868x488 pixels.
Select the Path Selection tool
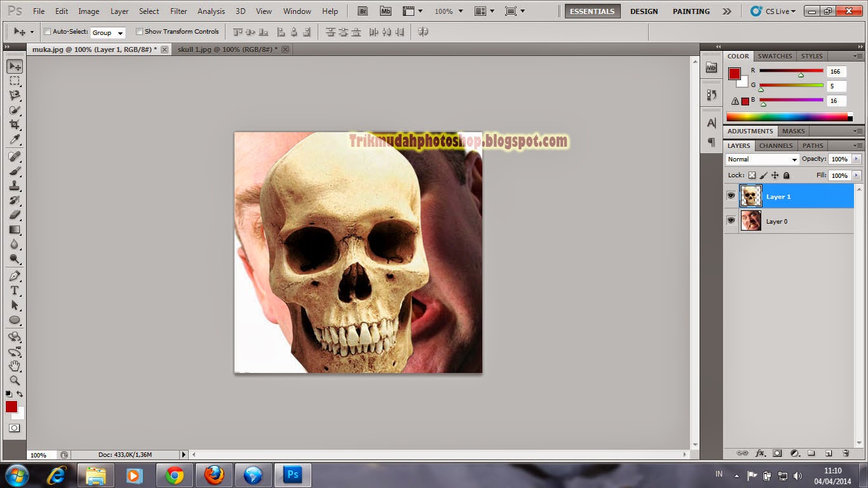coord(15,305)
